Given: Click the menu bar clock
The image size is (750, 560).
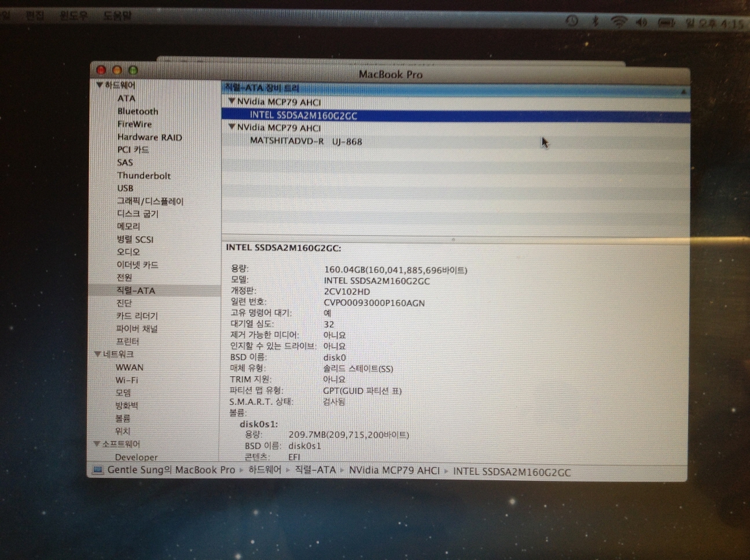Looking at the screenshot, I should (714, 24).
